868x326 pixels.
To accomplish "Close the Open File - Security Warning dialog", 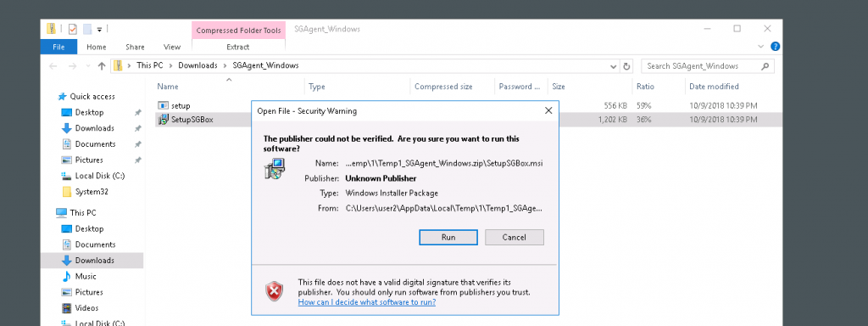I will click(548, 111).
